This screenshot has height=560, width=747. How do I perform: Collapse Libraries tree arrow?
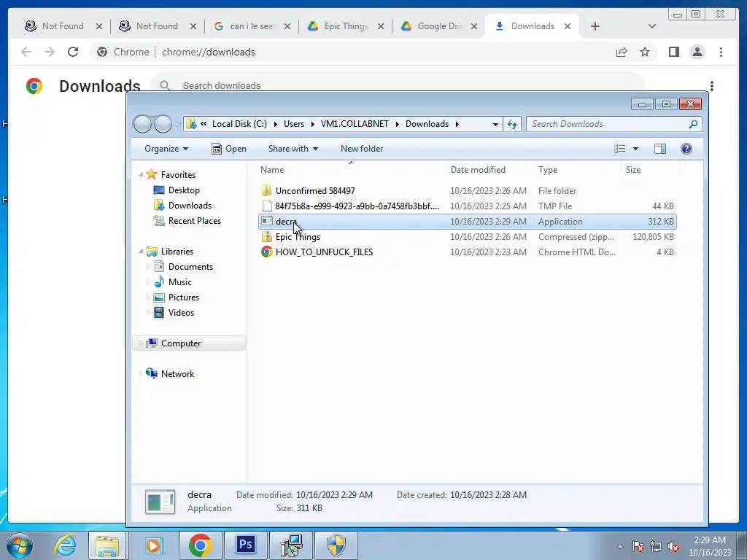click(x=141, y=252)
